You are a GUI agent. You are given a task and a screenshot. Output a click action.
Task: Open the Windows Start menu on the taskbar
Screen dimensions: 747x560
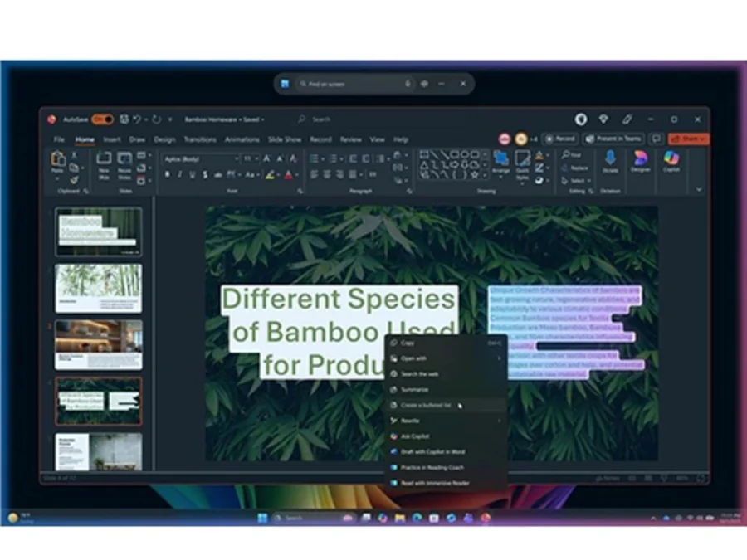[262, 518]
